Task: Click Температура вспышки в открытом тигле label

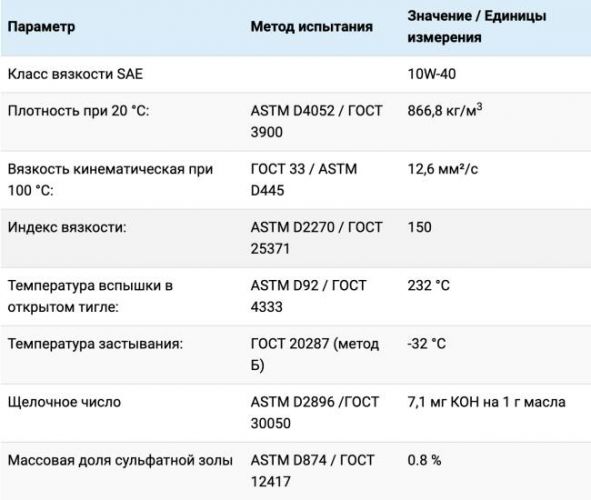Action: pyautogui.click(x=90, y=296)
